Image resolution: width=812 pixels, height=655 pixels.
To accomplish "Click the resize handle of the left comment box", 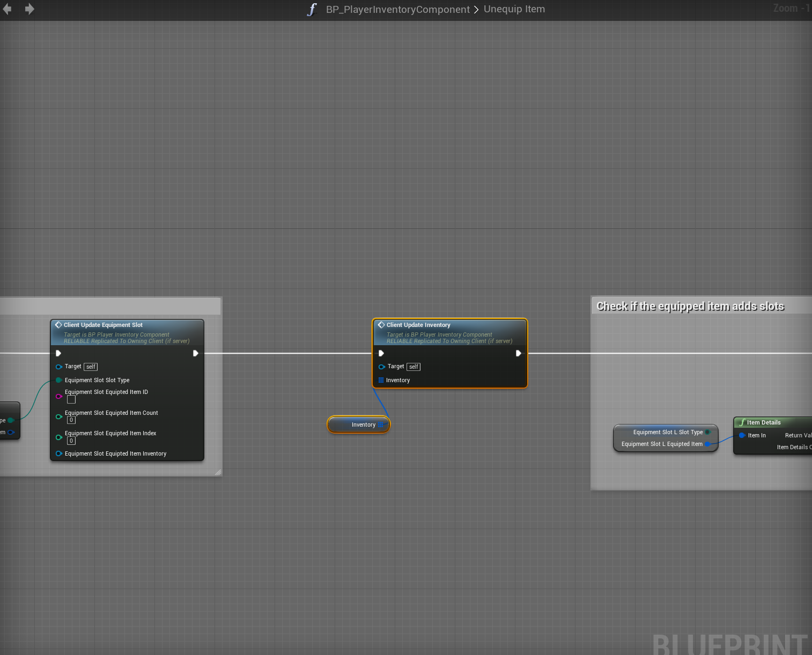I will coord(218,472).
